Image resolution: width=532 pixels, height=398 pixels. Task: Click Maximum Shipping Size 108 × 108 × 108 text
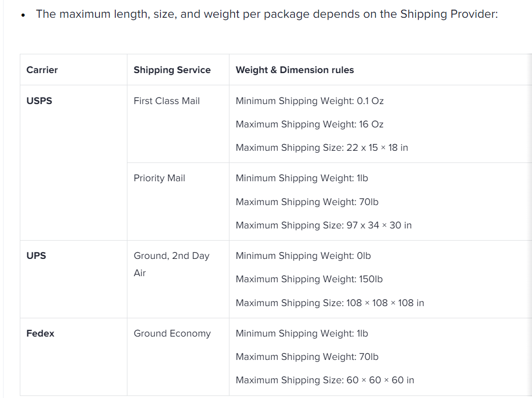pyautogui.click(x=330, y=303)
